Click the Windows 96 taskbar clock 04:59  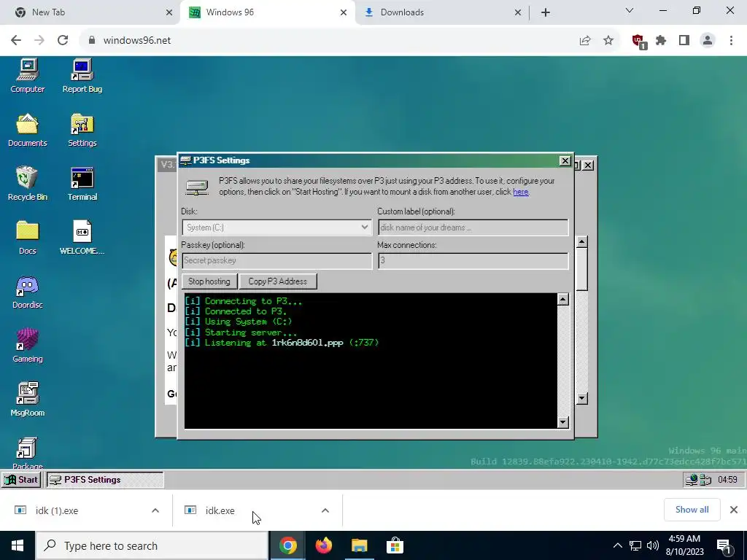[x=727, y=480]
